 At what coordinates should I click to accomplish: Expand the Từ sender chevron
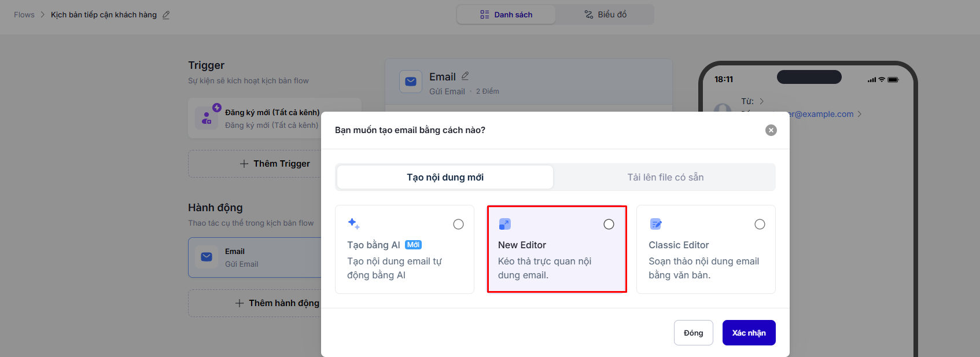click(x=762, y=101)
